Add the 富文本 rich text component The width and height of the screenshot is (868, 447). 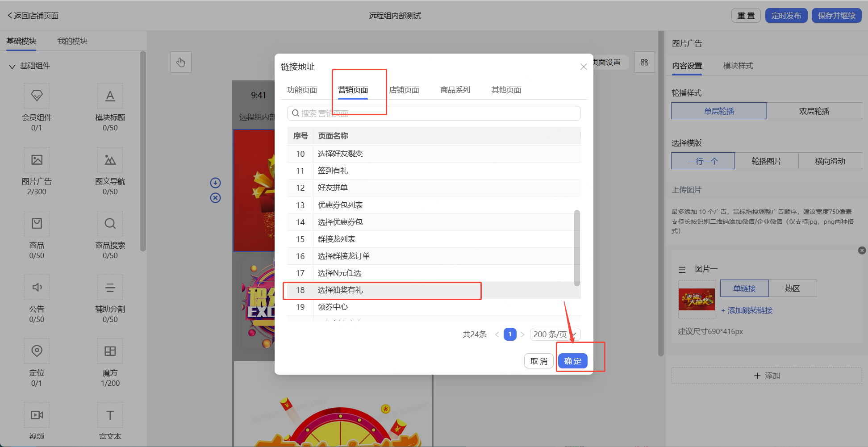[110, 415]
